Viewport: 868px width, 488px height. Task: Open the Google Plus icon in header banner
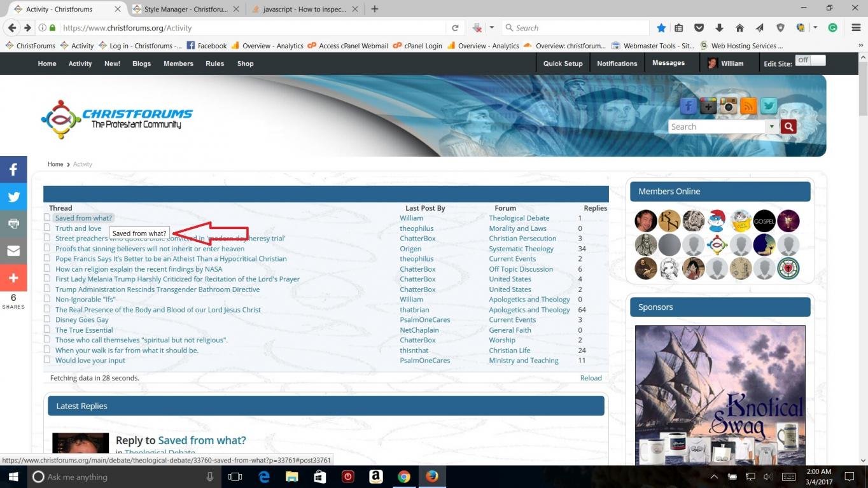[708, 106]
